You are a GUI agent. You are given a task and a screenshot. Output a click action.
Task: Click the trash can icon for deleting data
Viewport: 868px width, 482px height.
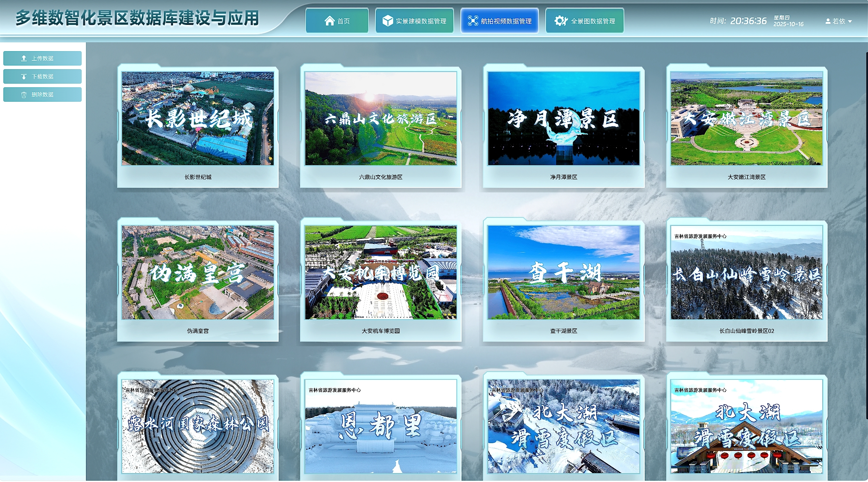pos(24,94)
